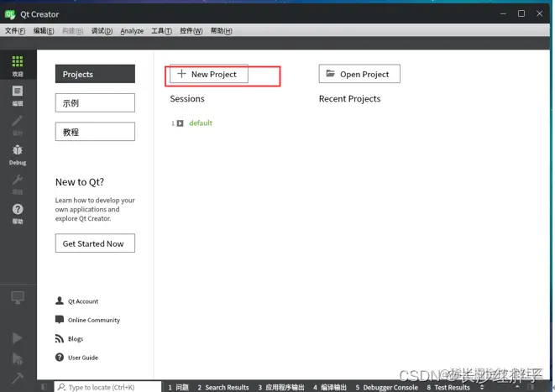This screenshot has height=392, width=555.
Task: Open the Online Community link
Action: tap(94, 320)
